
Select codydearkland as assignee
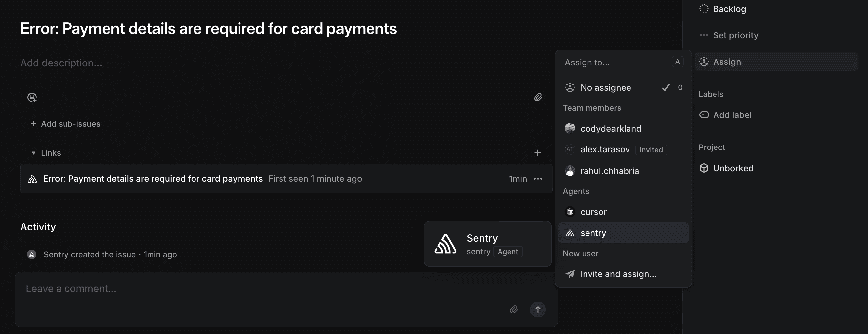coord(611,128)
